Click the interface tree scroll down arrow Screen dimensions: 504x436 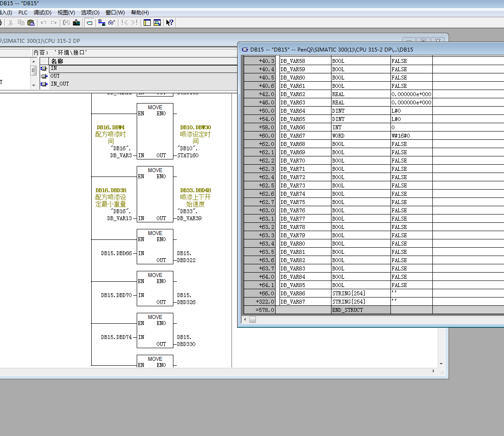(34, 86)
